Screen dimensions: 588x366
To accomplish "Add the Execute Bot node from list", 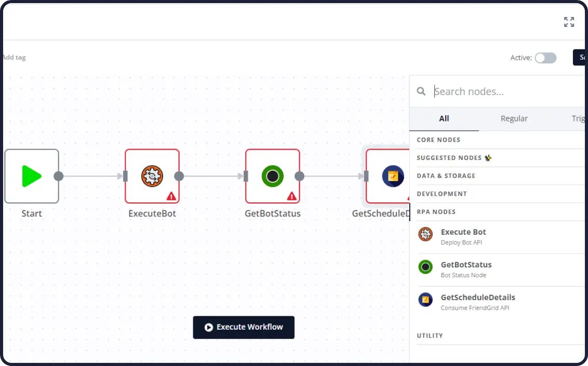I will 500,237.
